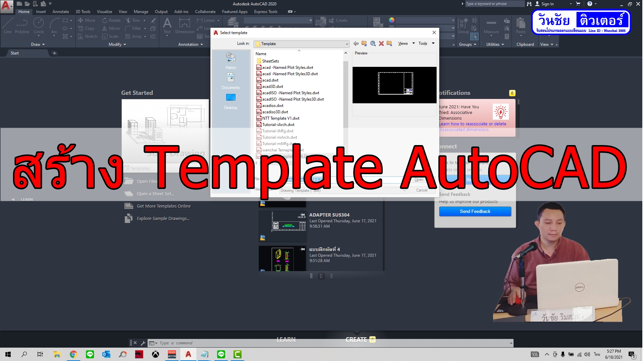The width and height of the screenshot is (644, 361).
Task: Activate the Rotate tool
Action: [x=111, y=20]
